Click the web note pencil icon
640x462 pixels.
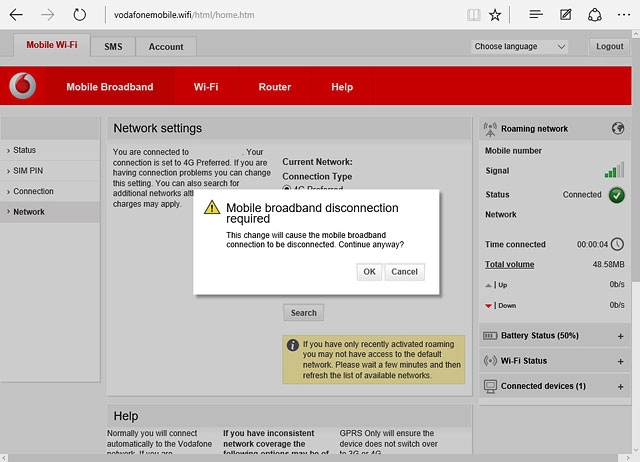pyautogui.click(x=566, y=15)
